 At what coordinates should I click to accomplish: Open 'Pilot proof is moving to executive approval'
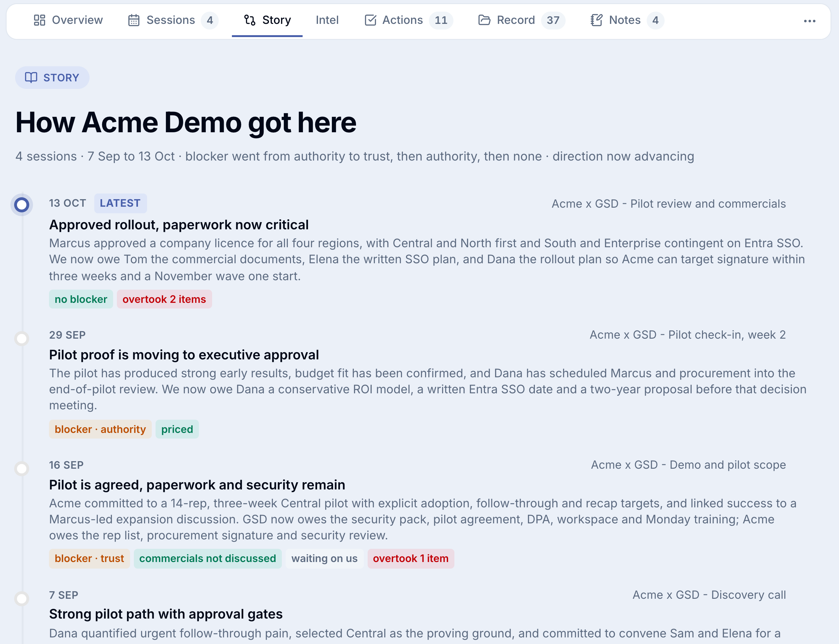tap(184, 355)
